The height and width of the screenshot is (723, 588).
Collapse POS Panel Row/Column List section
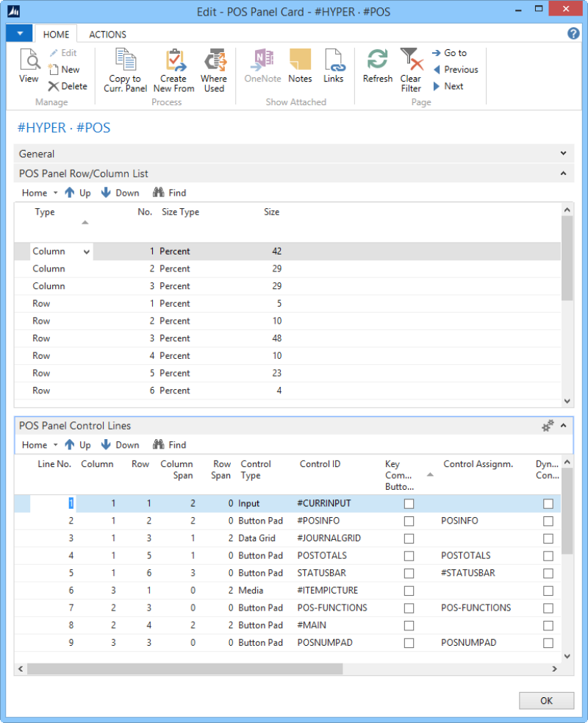point(563,174)
